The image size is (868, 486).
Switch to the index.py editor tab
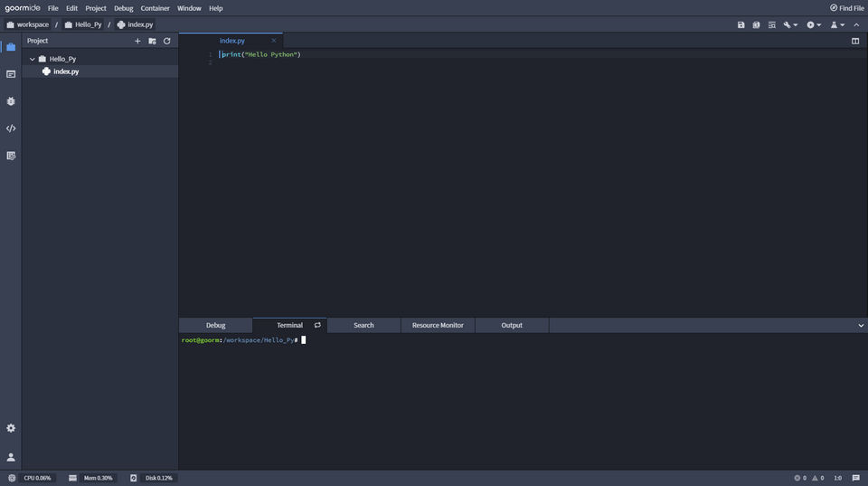point(232,41)
